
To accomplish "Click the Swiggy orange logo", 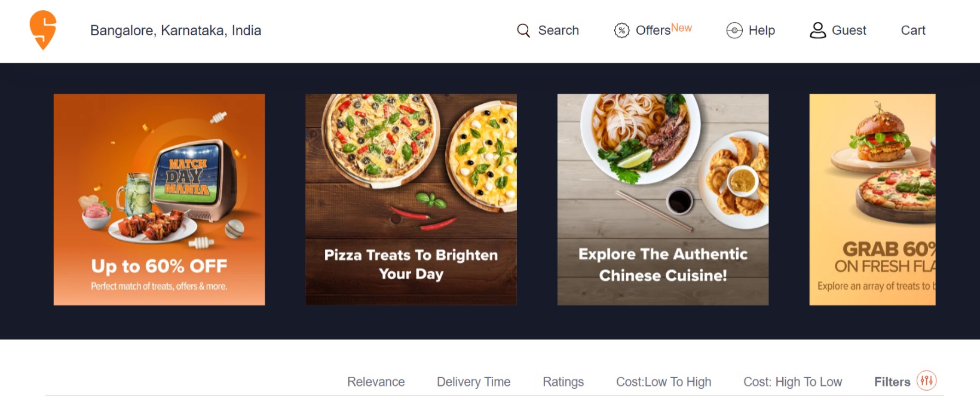I will tap(43, 30).
